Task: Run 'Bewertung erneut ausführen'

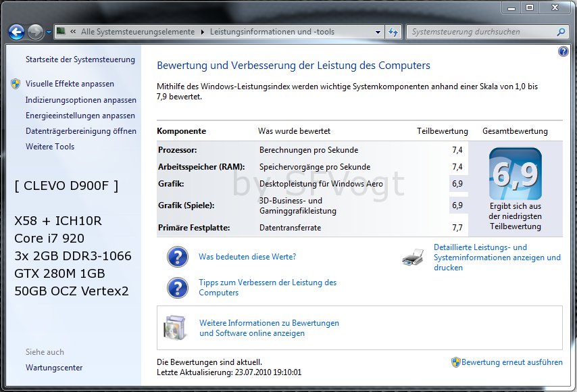Action: tap(512, 362)
